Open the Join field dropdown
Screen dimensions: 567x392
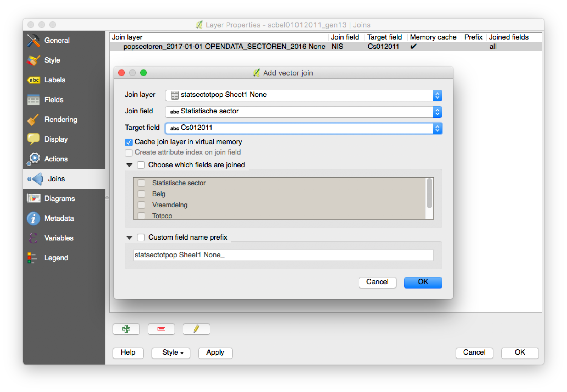437,112
